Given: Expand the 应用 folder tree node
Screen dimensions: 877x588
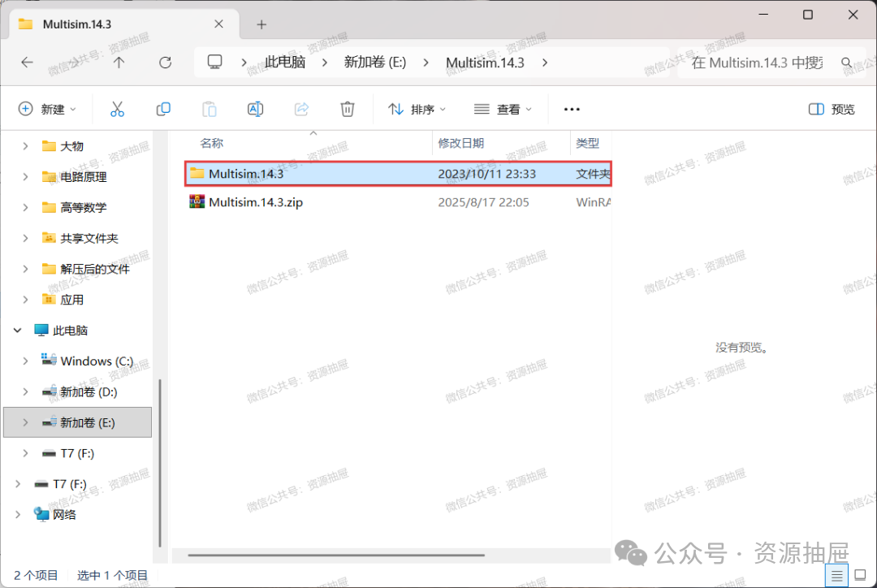Looking at the screenshot, I should (x=25, y=300).
